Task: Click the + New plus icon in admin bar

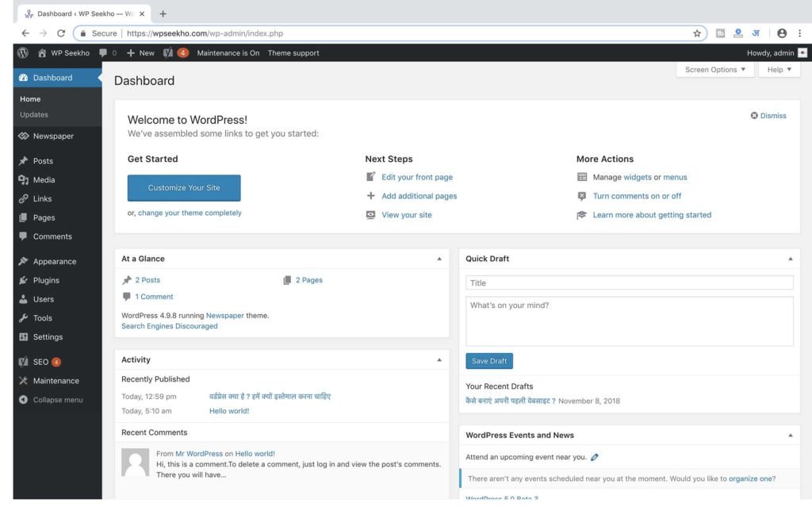Action: (x=131, y=53)
